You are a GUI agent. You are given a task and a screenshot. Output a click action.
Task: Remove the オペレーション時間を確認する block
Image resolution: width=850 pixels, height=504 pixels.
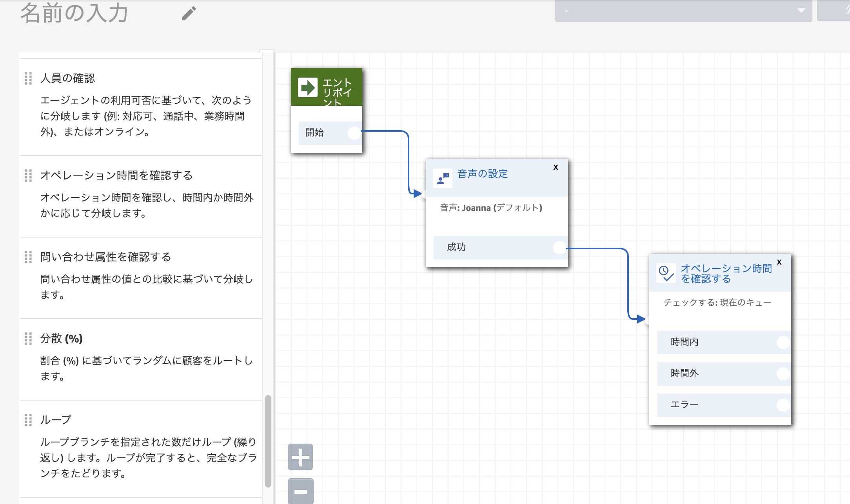(x=779, y=262)
